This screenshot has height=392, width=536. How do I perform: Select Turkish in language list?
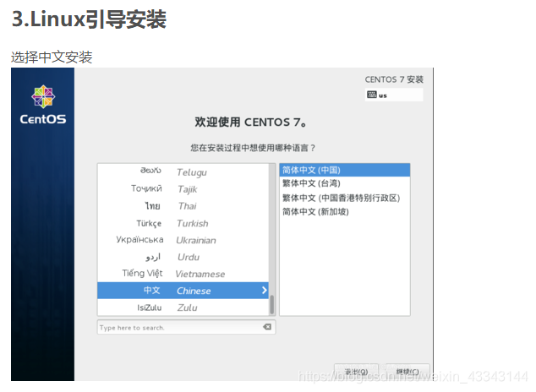coord(183,223)
